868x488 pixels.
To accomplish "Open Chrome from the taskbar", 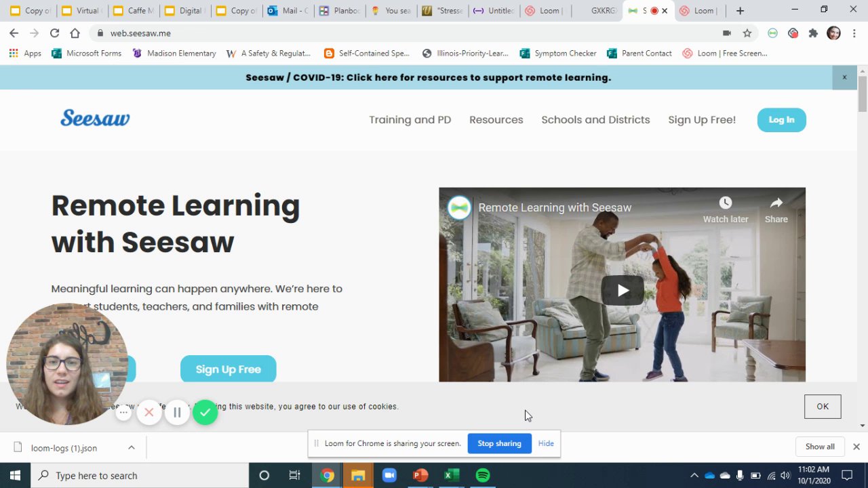I will (328, 475).
